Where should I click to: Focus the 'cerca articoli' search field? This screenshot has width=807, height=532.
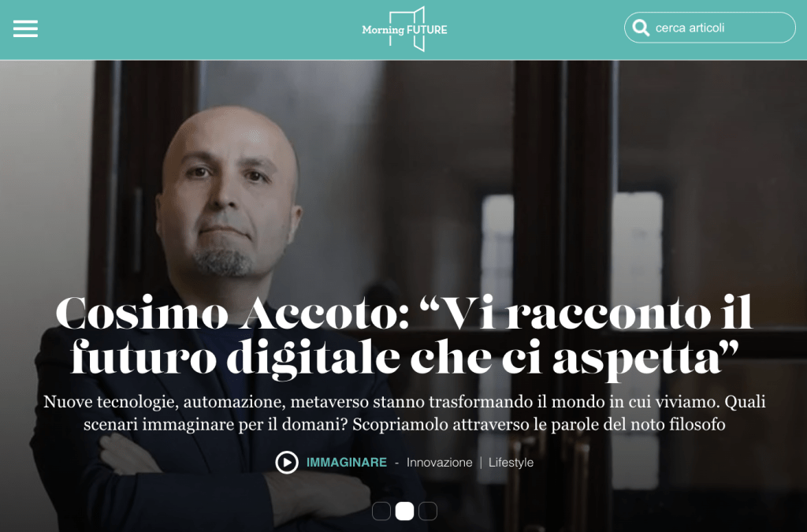point(710,28)
